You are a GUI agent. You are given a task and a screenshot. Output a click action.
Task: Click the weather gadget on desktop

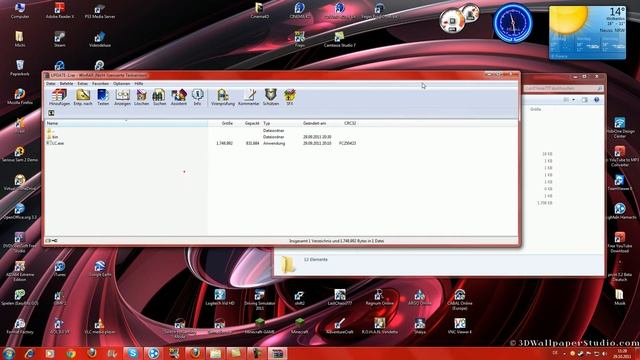click(587, 33)
